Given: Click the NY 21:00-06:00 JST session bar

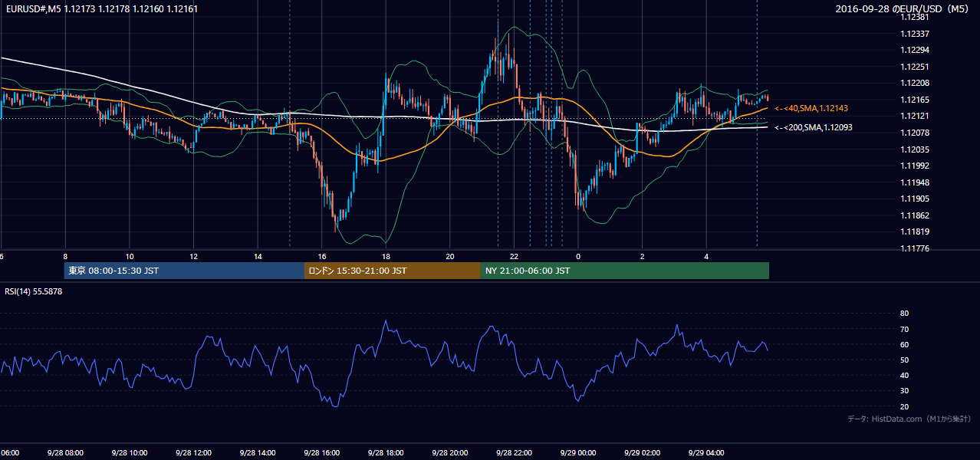Looking at the screenshot, I should 625,271.
